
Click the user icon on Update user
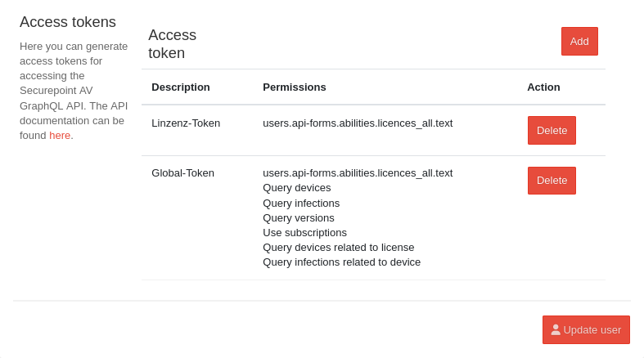pos(556,329)
